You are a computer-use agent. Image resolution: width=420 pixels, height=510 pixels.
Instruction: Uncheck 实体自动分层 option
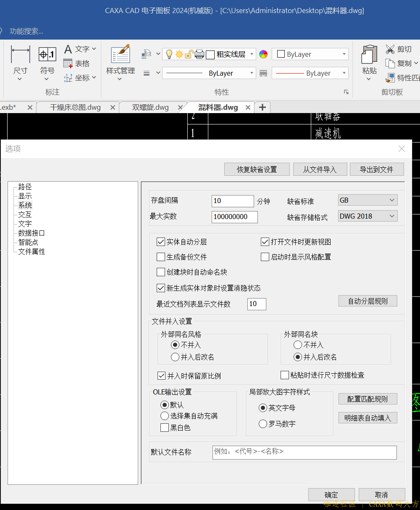click(161, 242)
